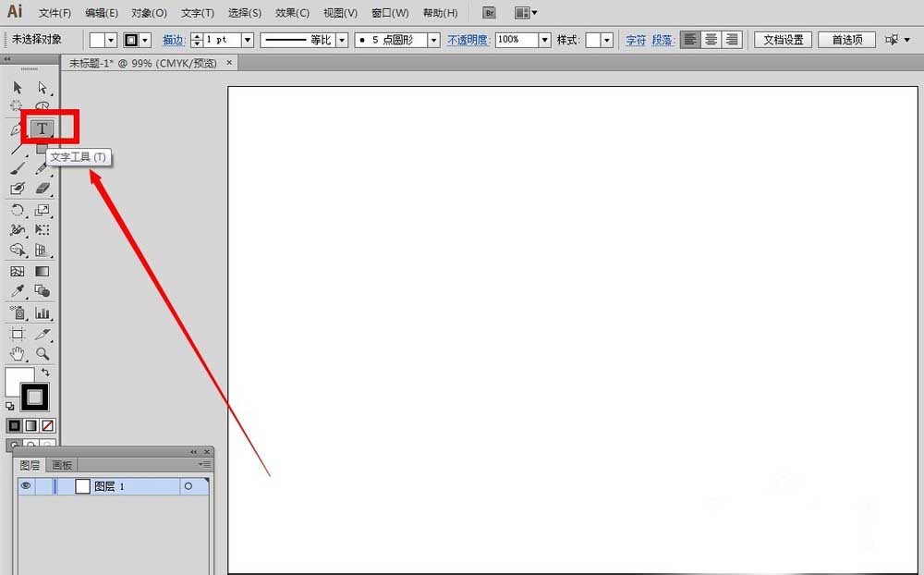Switch to Gradient fill mode button
The height and width of the screenshot is (575, 924).
tap(30, 425)
